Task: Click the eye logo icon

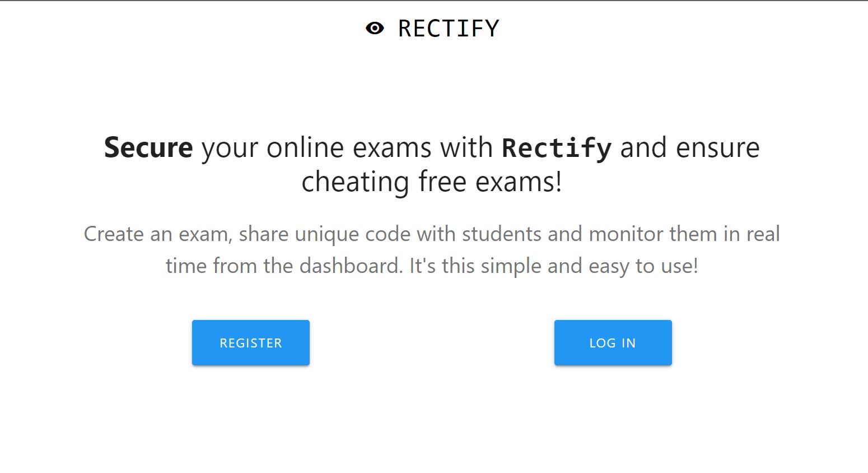Action: coord(375,28)
